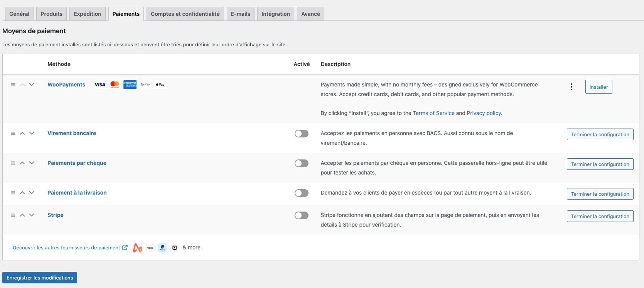Click the external link icon after Découvrir
This screenshot has width=644, height=288.
(x=125, y=247)
